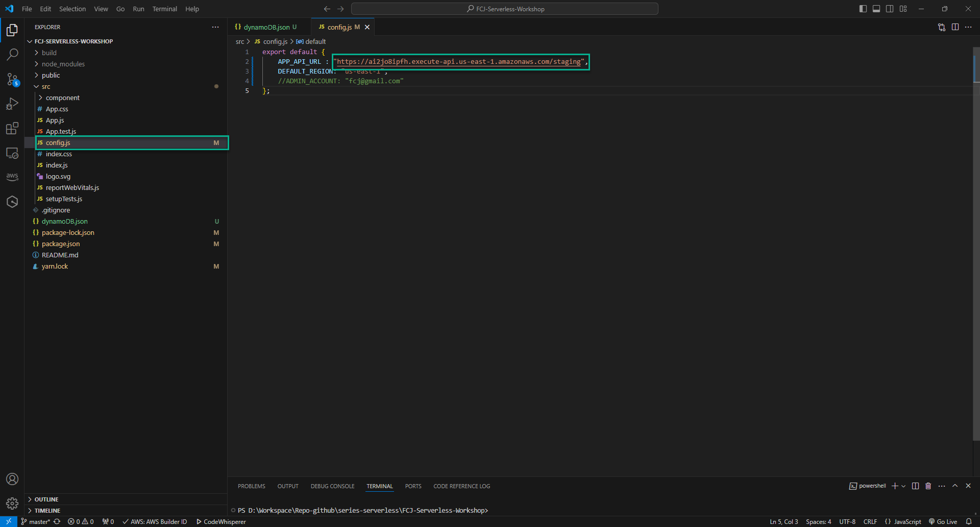This screenshot has width=980, height=527.
Task: Toggle Primary Side Bar layout button
Action: pos(863,9)
